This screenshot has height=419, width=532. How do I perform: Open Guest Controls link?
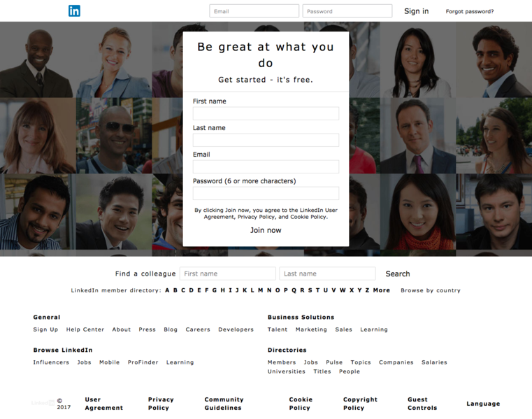point(422,404)
